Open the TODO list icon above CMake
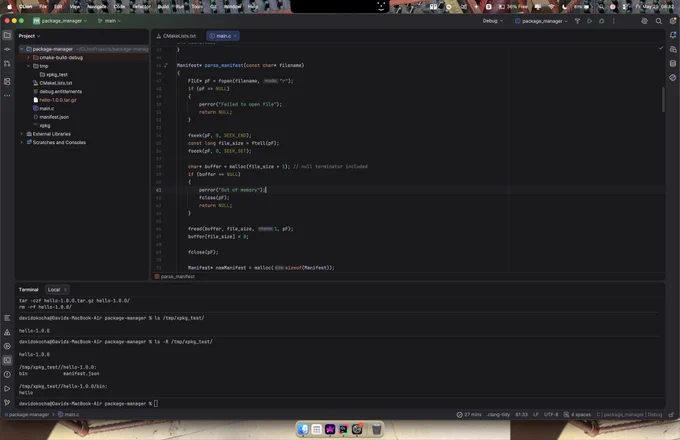 click(x=7, y=318)
